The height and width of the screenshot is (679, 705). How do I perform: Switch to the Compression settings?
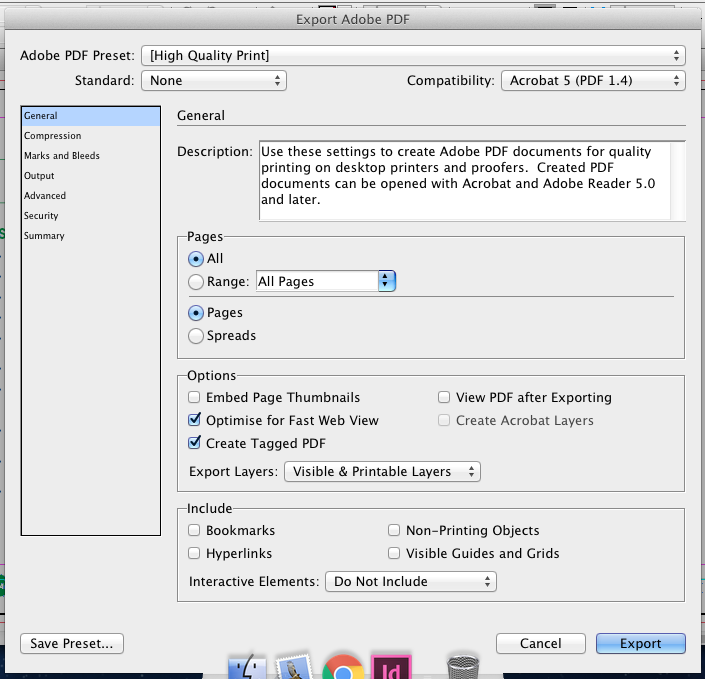[90, 136]
